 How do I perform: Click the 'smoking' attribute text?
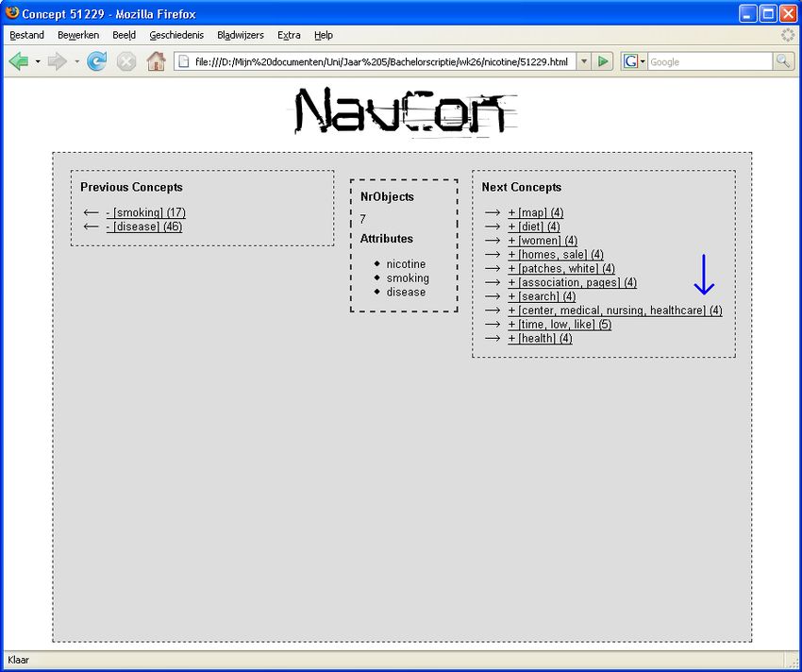point(408,277)
